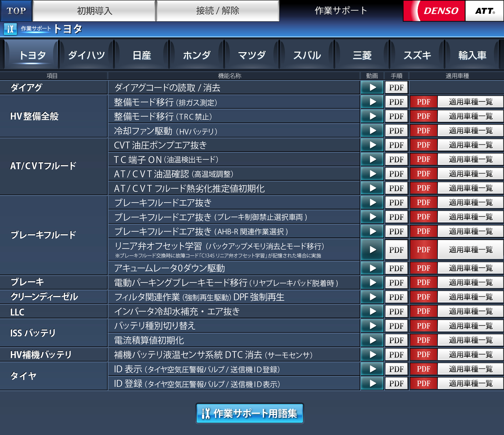Open 作業サポート用語集 glossary button
This screenshot has height=435, width=504.
coord(250,413)
